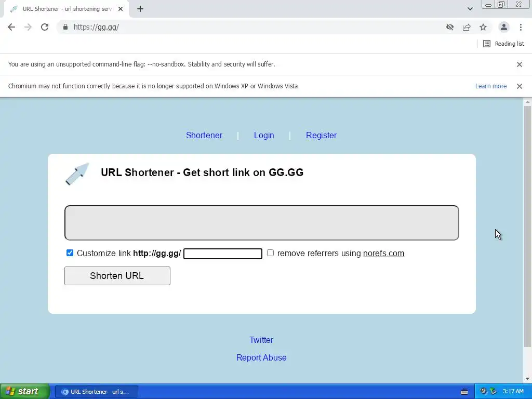This screenshot has height=399, width=532.
Task: Reload the gg.gg page
Action: click(45, 27)
